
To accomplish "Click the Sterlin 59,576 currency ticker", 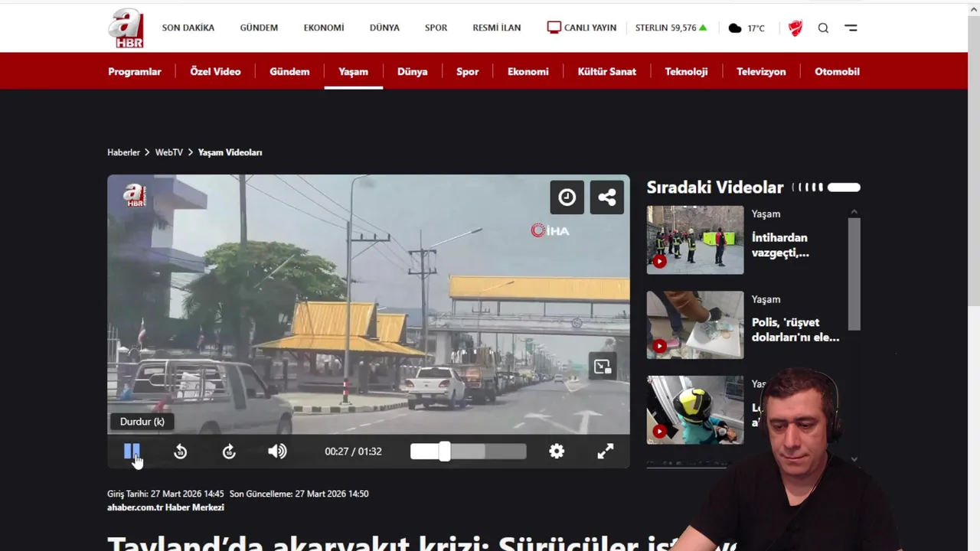I will coord(671,28).
